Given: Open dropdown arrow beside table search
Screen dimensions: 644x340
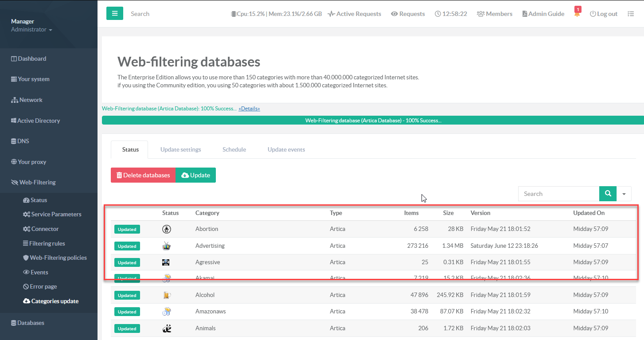Looking at the screenshot, I should tap(624, 194).
